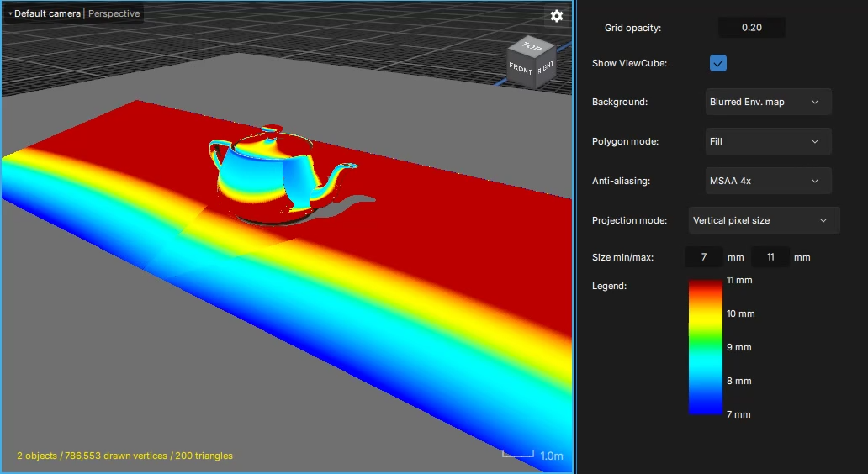Click the Anti-aliasing: label

click(621, 181)
